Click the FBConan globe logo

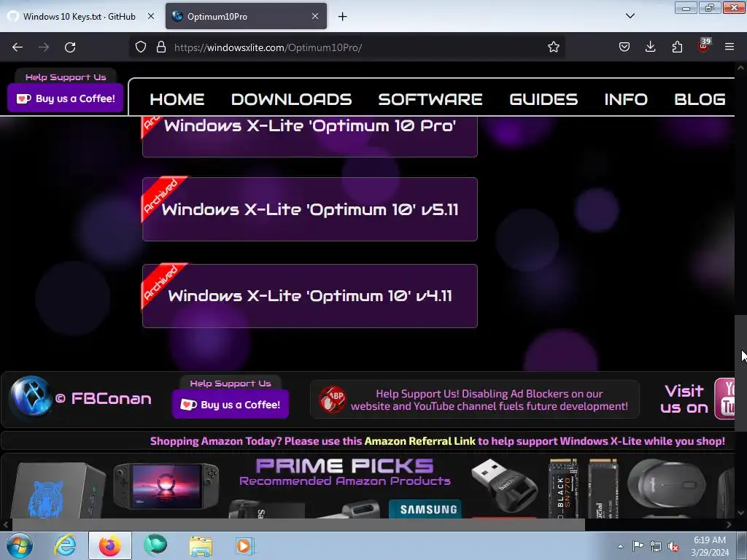tap(31, 396)
